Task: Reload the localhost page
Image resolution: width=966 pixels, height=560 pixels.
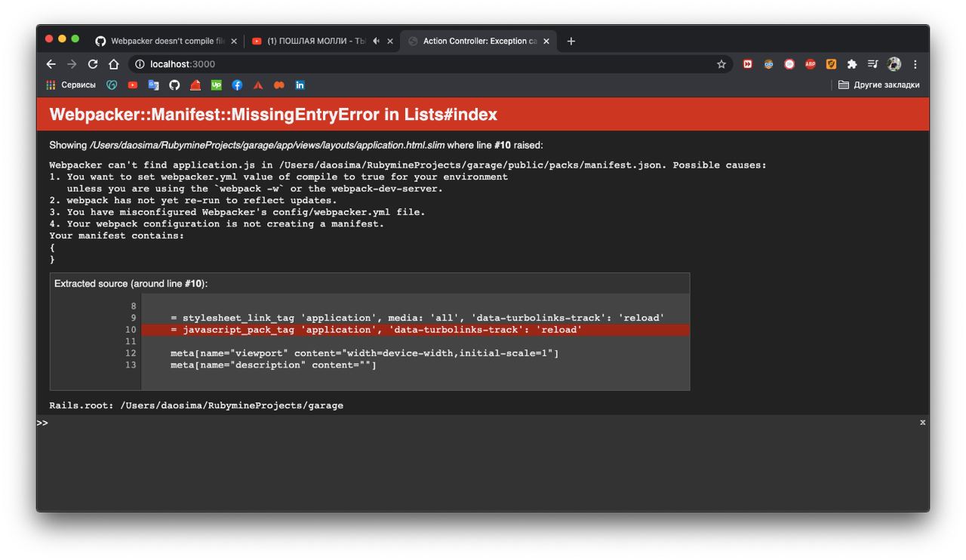Action: tap(93, 64)
